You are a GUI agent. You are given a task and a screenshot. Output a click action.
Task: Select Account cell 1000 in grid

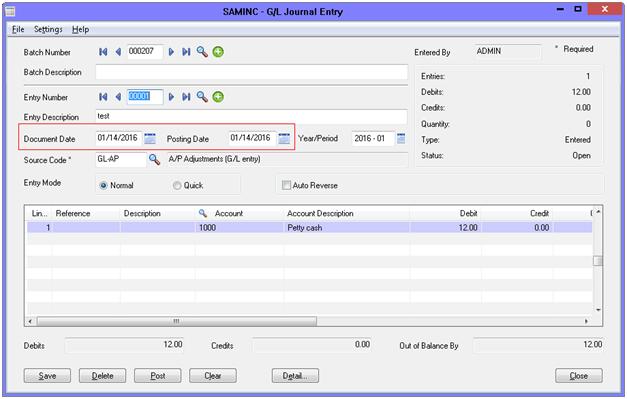(240, 227)
